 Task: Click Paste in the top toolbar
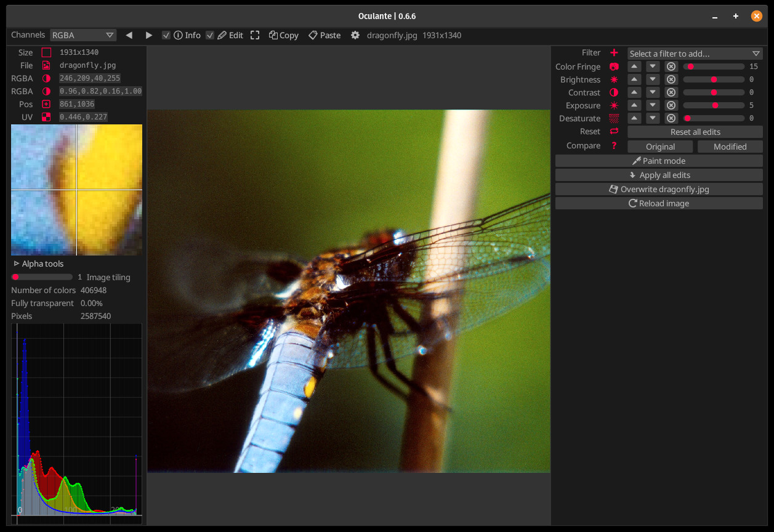325,35
